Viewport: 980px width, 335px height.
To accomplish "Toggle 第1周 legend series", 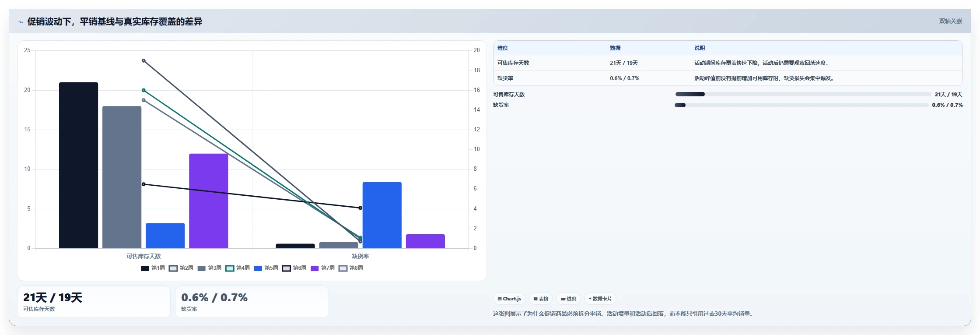I will [x=153, y=268].
